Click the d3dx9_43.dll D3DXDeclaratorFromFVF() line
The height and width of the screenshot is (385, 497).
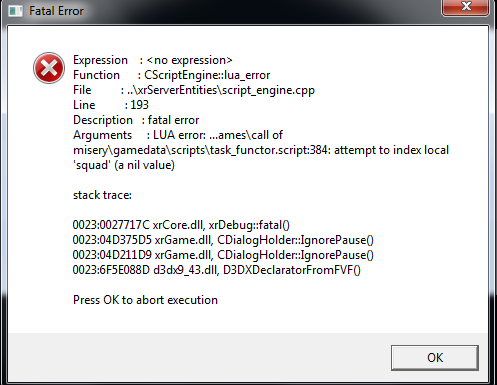(x=217, y=270)
